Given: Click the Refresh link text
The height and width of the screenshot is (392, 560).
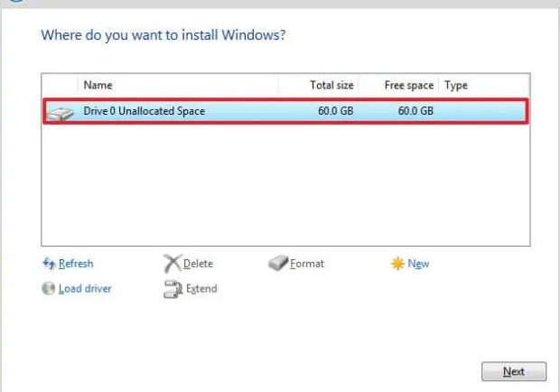Looking at the screenshot, I should [x=76, y=264].
